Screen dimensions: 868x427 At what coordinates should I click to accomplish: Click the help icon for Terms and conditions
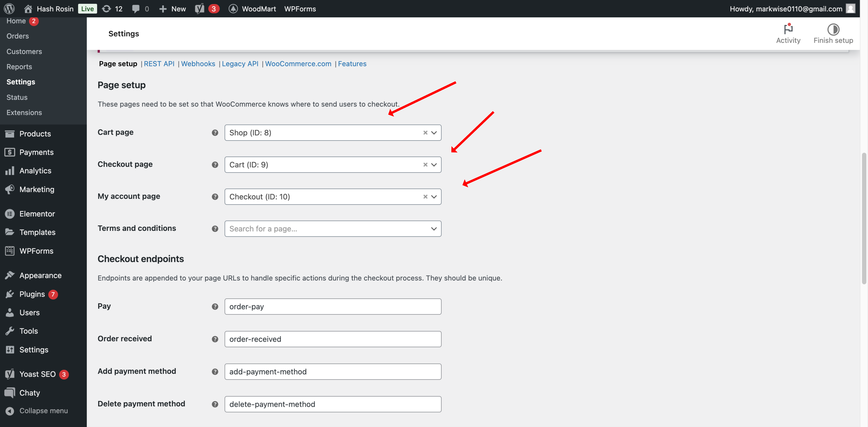tap(215, 229)
